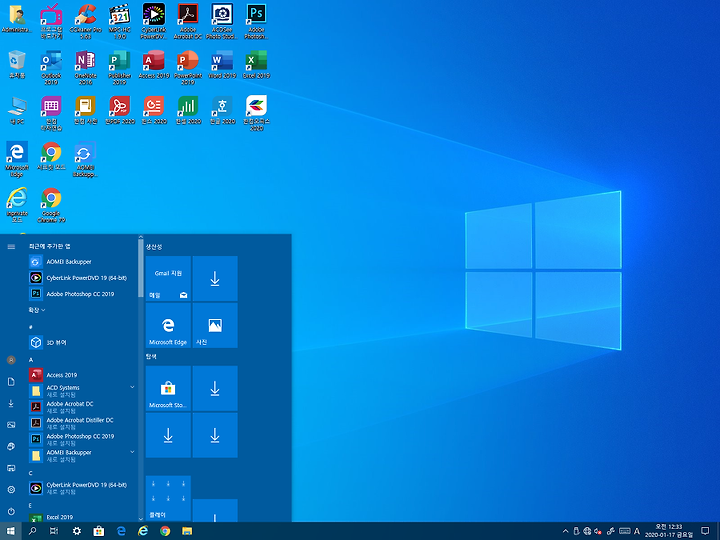Launch MPC-HC media player desktop icon
This screenshot has height=540, width=720.
(x=120, y=21)
